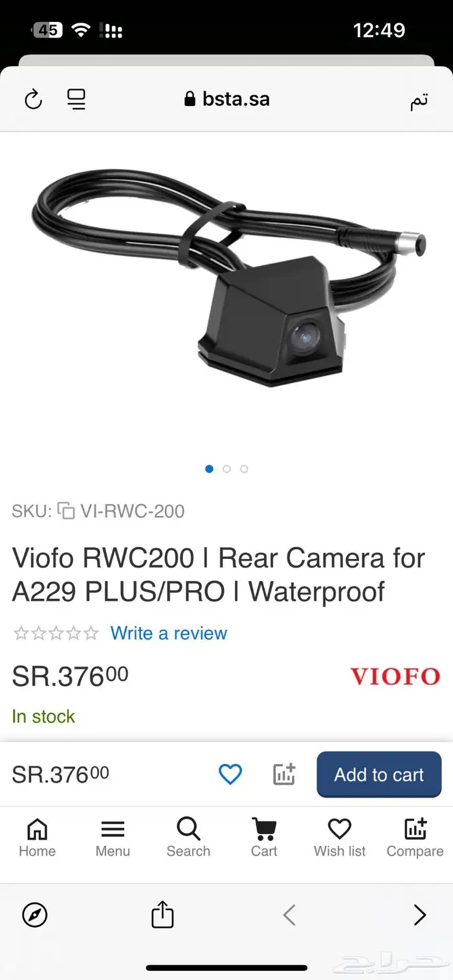Viewport: 453px width, 980px height.
Task: Tap the bsta.sa address bar
Action: coord(226,99)
